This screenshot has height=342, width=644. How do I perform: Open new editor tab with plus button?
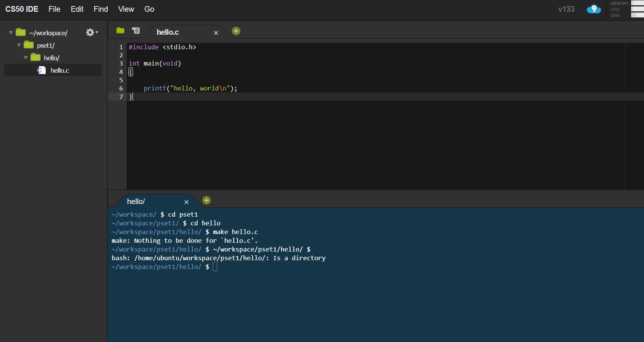[236, 31]
